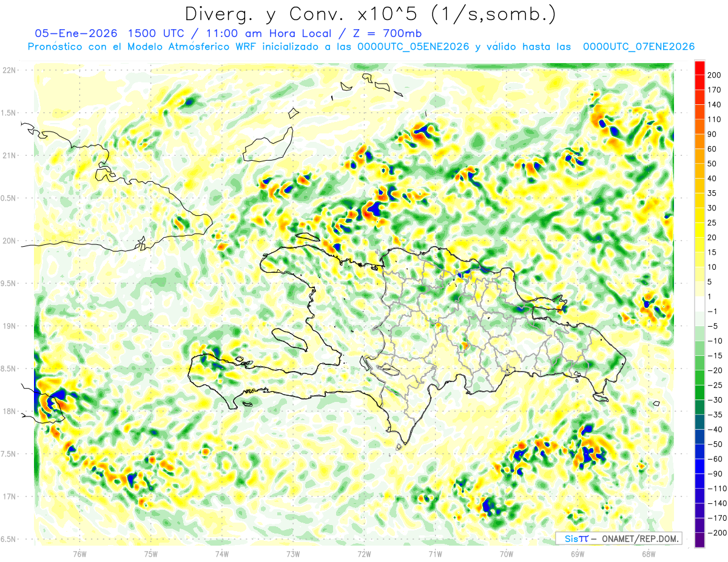
Task: Click the '1.5N' latitude tick label
Action: point(9,113)
